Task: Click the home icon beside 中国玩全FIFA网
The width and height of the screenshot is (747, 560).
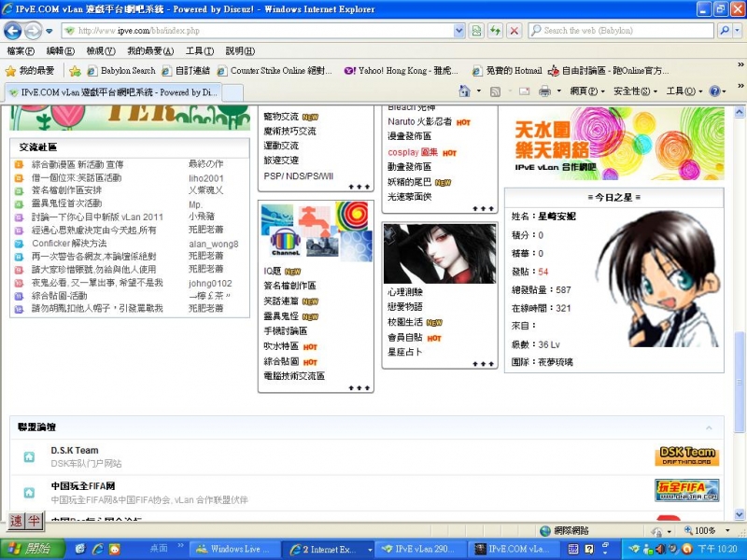Action: 29,493
